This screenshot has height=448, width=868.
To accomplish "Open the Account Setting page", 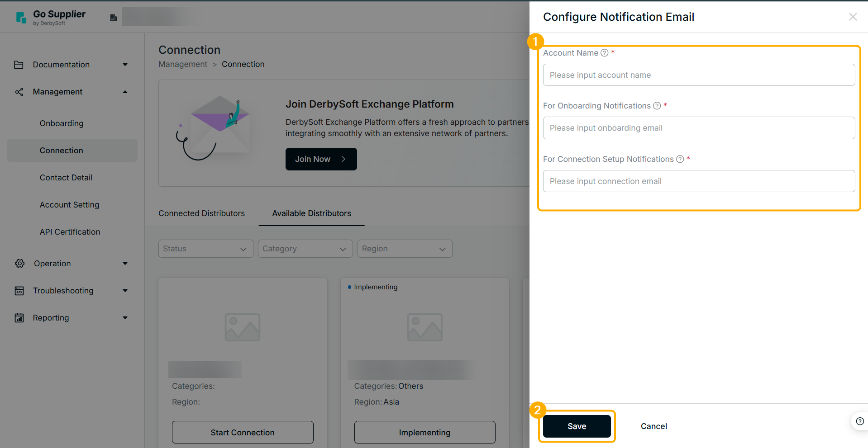I will 69,205.
